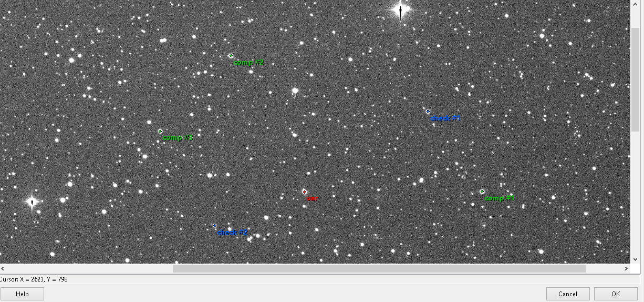Click the horizontal scrollbar left arrow
This screenshot has height=302, width=644.
[x=4, y=268]
